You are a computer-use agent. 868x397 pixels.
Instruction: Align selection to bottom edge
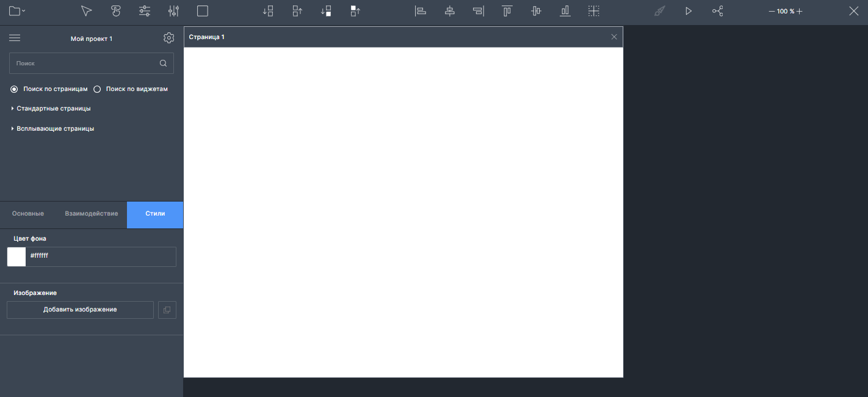click(x=565, y=11)
